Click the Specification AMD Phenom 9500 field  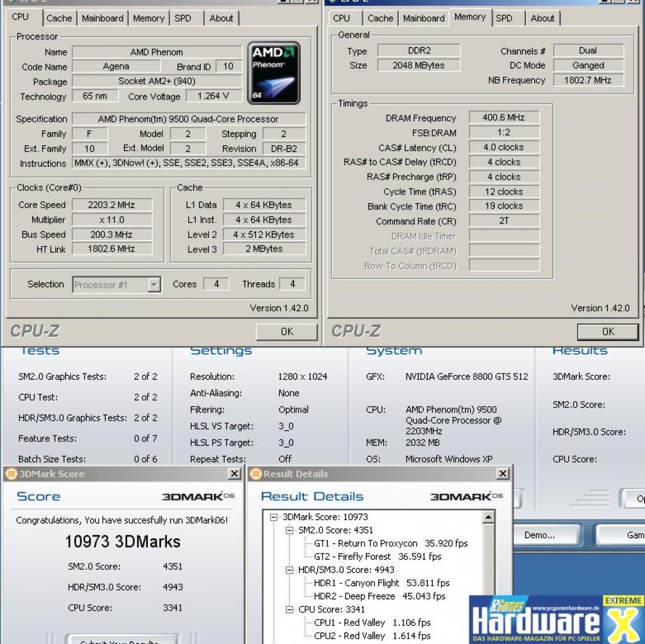189,119
